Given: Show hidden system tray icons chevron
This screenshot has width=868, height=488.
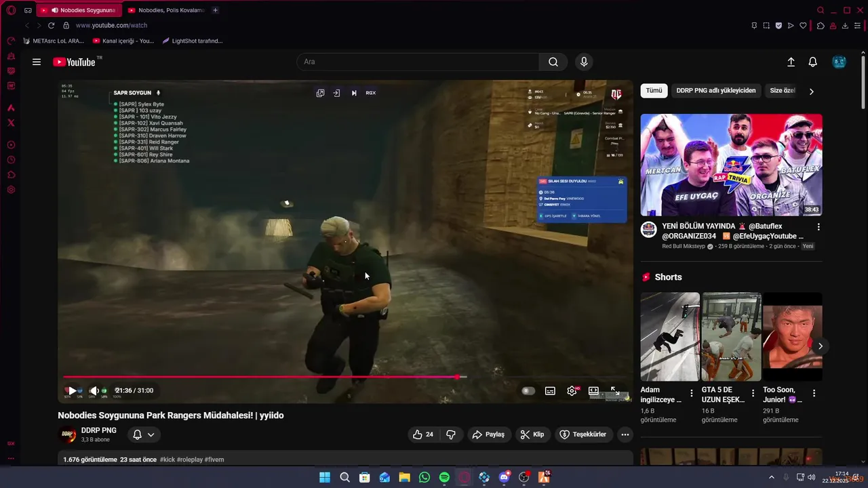Looking at the screenshot, I should pos(772,477).
